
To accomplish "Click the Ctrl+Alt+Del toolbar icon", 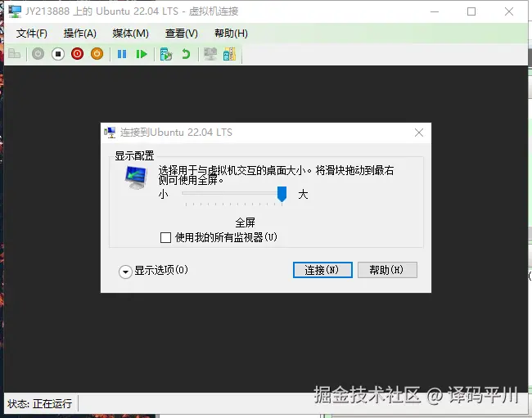I will point(14,53).
